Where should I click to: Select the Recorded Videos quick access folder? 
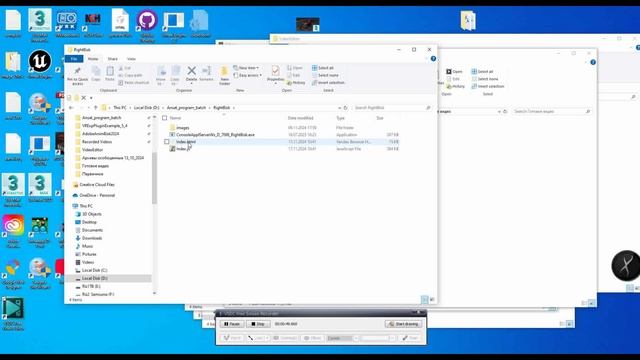click(x=97, y=142)
